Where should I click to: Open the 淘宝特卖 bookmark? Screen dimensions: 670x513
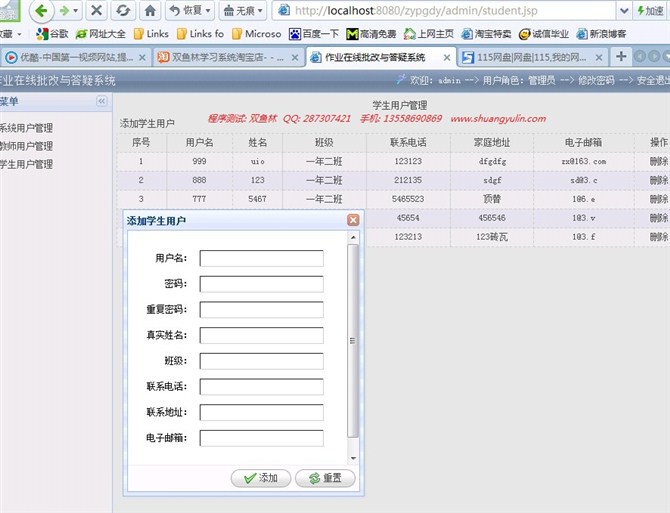coord(486,34)
